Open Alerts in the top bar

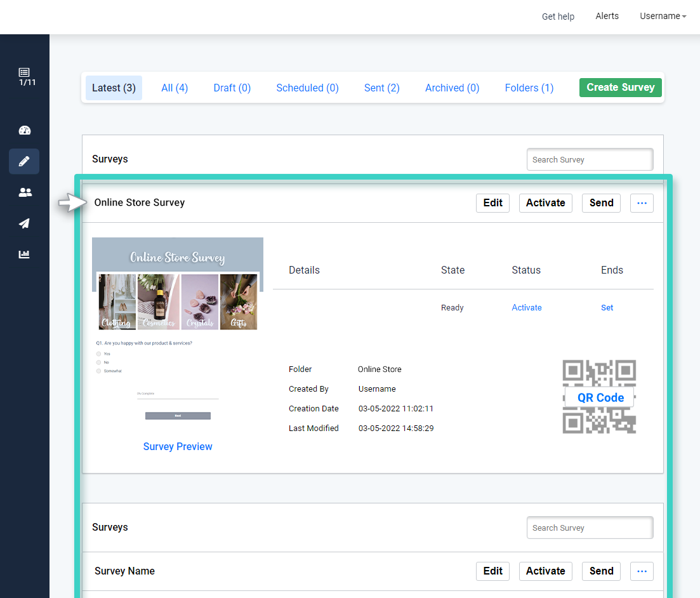coord(607,16)
